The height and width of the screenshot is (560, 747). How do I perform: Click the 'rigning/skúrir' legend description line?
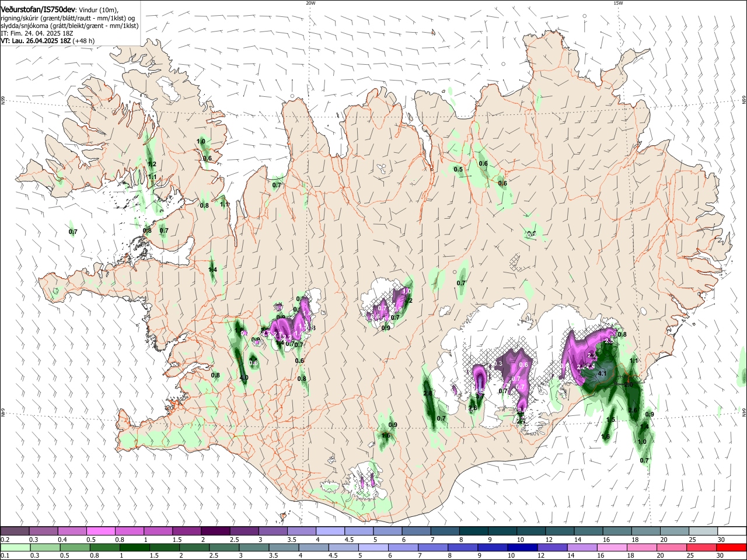(67, 17)
